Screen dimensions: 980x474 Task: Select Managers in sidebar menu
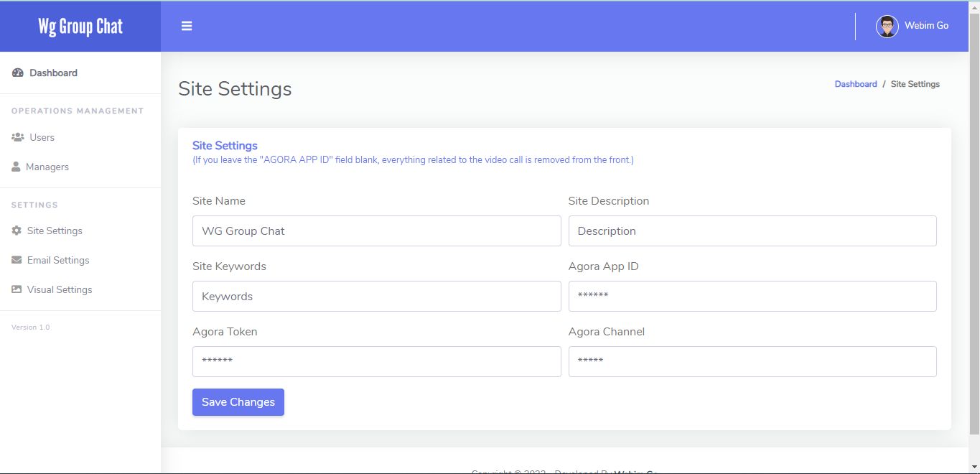[47, 167]
